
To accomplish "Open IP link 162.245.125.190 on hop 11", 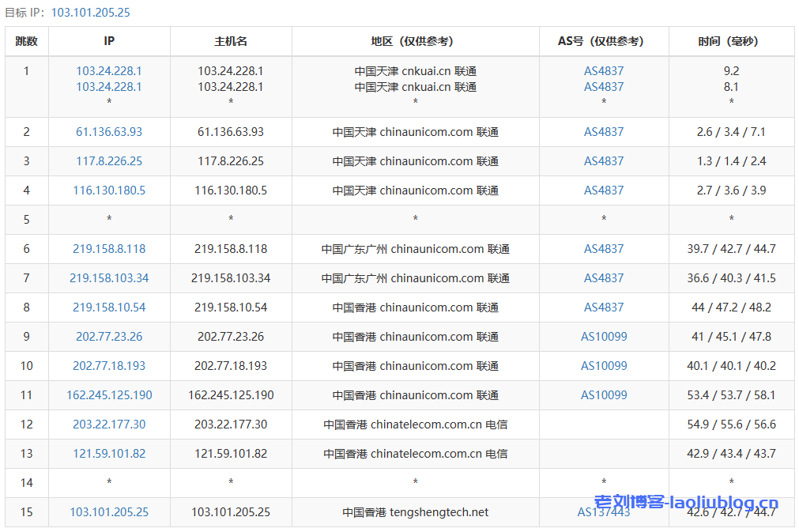I will [108, 395].
